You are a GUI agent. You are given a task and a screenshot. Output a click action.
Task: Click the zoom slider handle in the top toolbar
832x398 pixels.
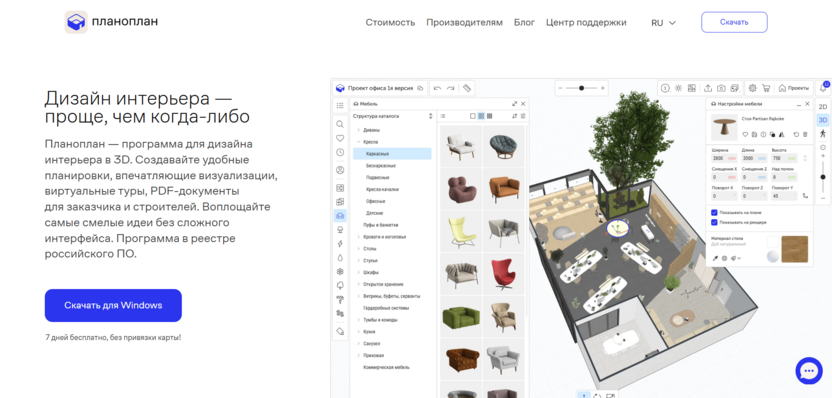click(582, 88)
